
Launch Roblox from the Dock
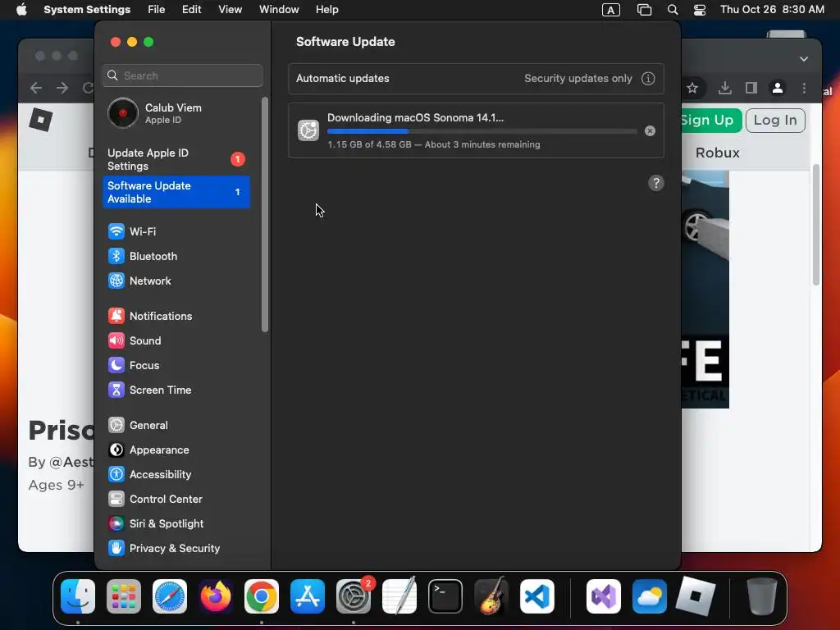(696, 596)
